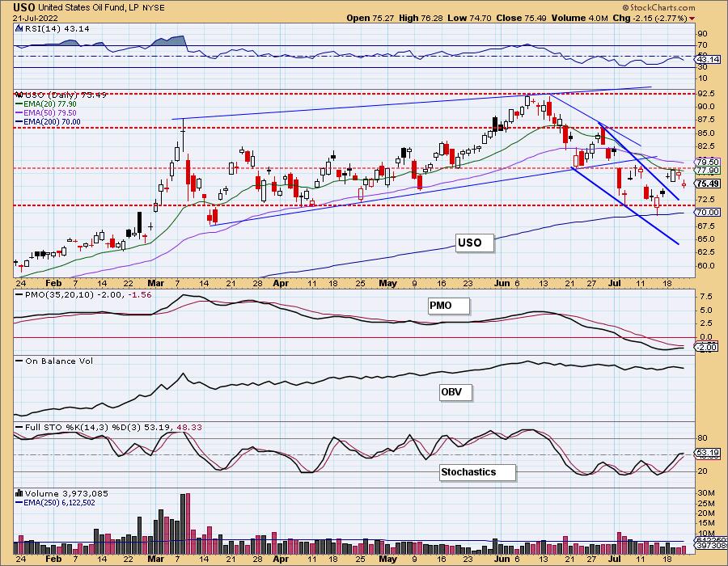Click the 43.14 RSI value tag
Image resolution: width=728 pixels, height=566 pixels.
tap(708, 59)
